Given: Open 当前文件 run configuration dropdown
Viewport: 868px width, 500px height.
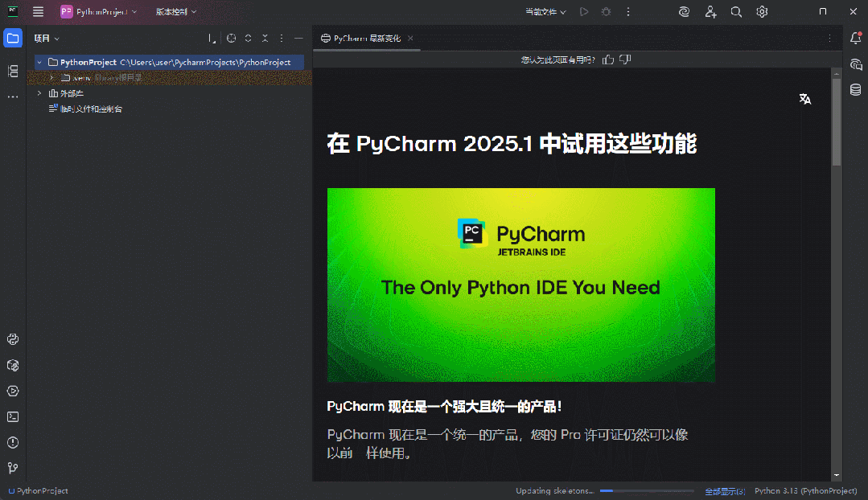Looking at the screenshot, I should pos(546,11).
